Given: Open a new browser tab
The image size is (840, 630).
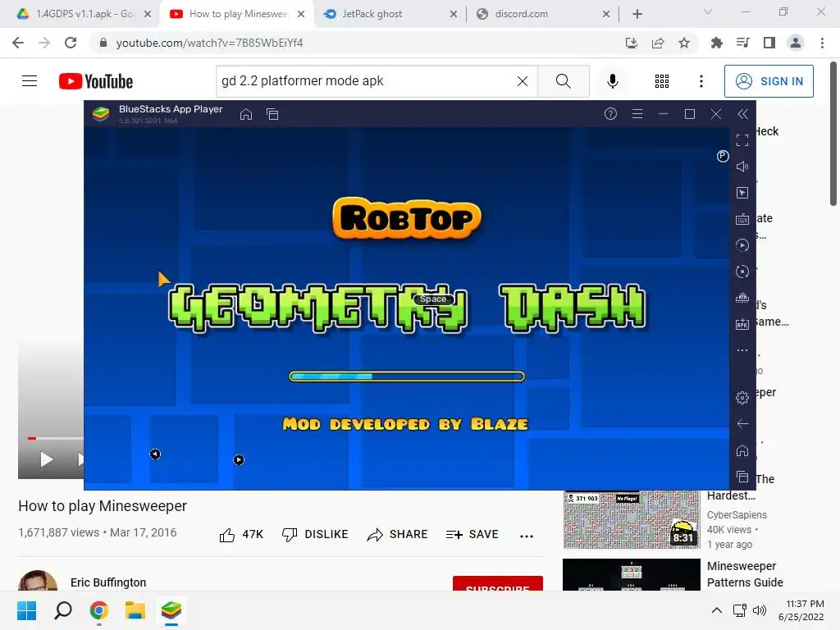Looking at the screenshot, I should tap(637, 14).
